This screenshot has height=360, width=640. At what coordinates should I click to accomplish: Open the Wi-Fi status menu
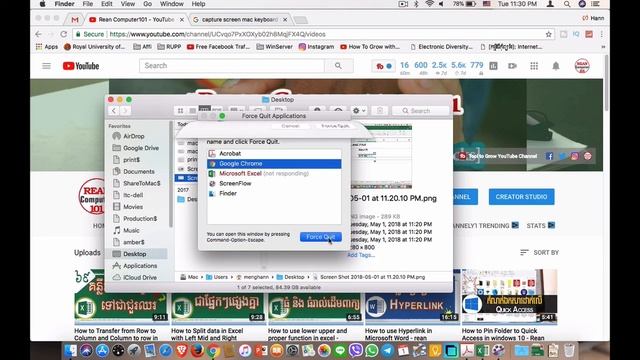pyautogui.click(x=429, y=4)
